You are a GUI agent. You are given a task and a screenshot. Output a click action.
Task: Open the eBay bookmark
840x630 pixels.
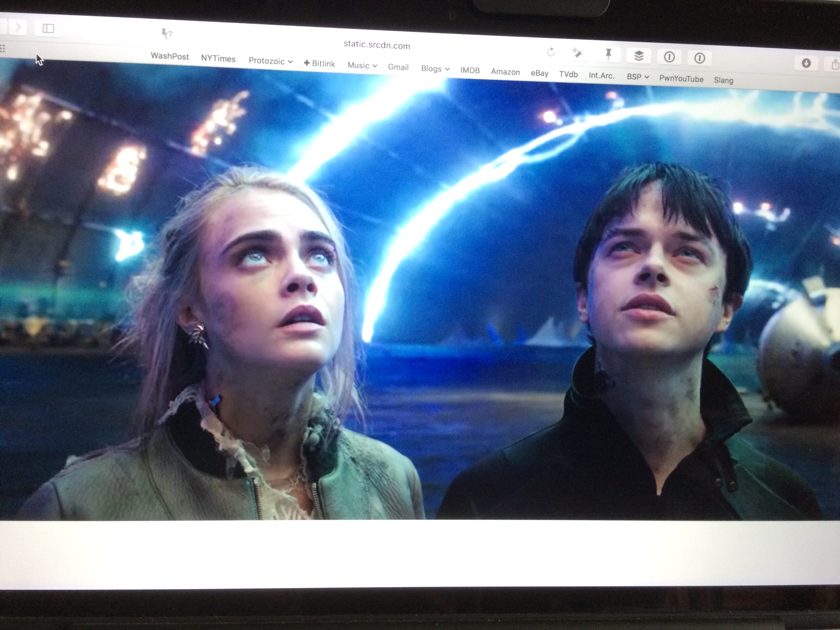539,73
